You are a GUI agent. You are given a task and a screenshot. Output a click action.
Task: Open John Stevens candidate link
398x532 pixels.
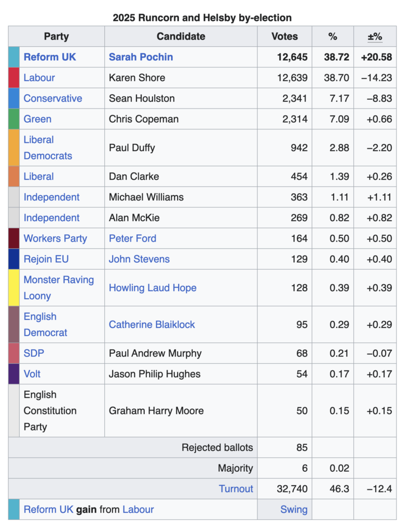coord(139,259)
